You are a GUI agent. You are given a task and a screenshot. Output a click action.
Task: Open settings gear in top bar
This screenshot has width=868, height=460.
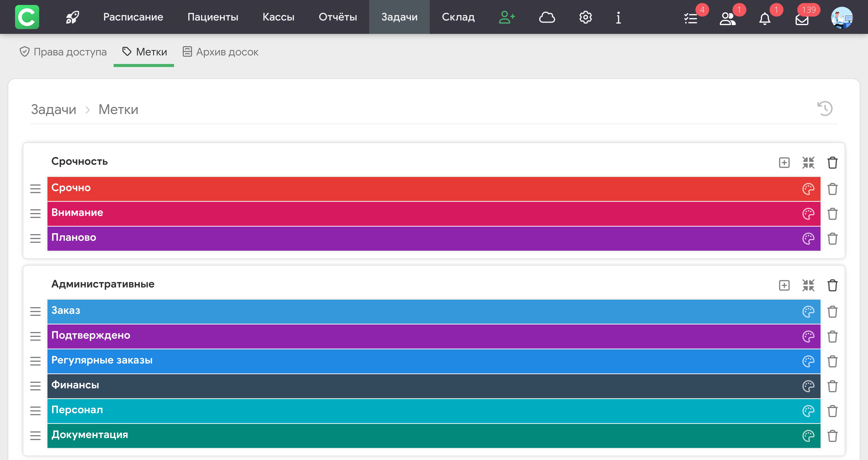(x=585, y=17)
